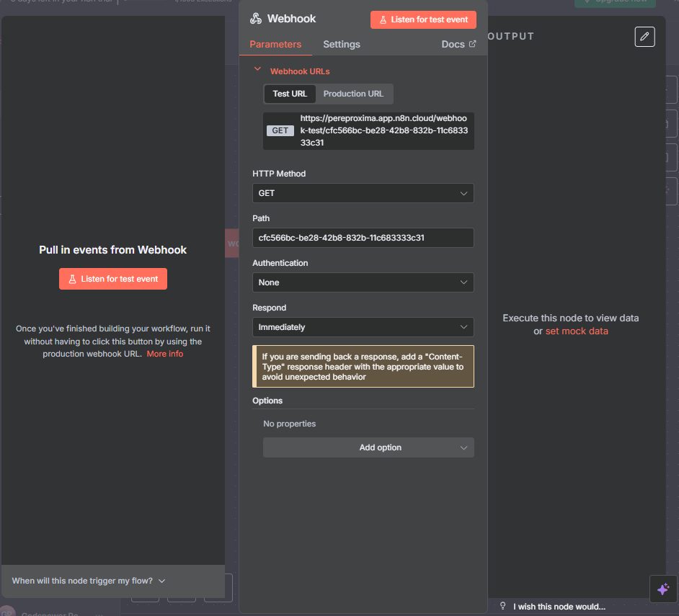
Task: Click the Authentication label
Action: click(280, 263)
